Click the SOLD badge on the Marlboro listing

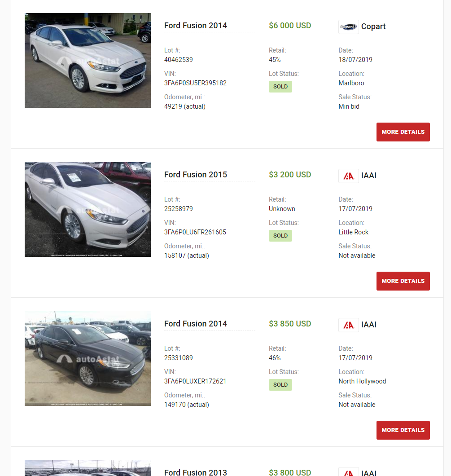[280, 87]
